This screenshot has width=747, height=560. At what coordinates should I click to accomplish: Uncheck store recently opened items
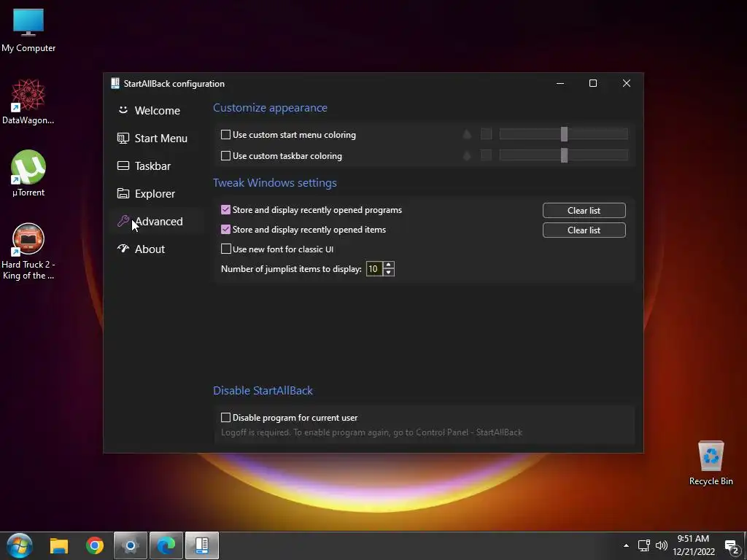[226, 230]
